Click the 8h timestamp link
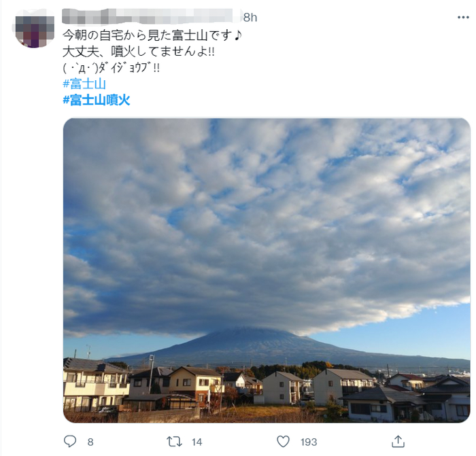 250,18
